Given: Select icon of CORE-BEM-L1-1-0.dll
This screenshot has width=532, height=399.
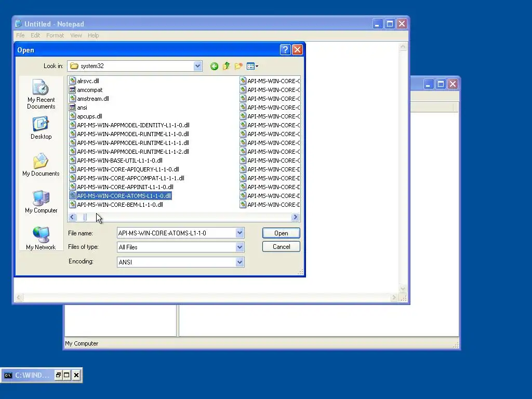Looking at the screenshot, I should (x=72, y=204).
